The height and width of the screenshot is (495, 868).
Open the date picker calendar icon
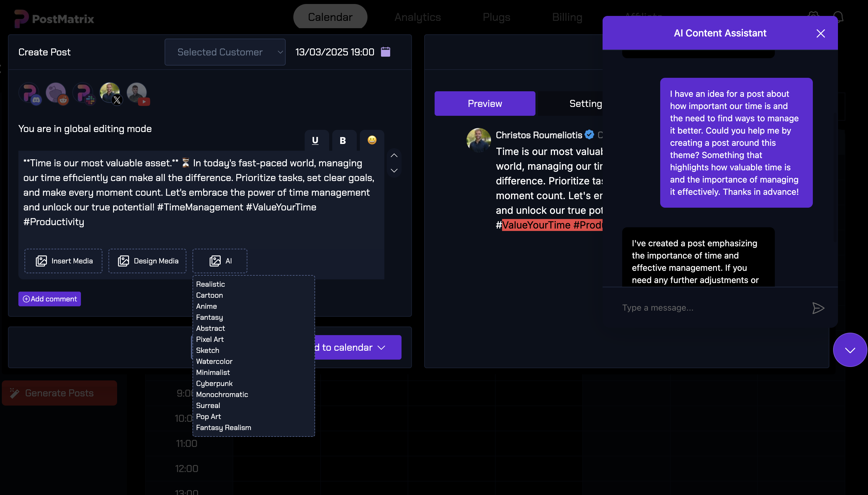click(x=385, y=52)
